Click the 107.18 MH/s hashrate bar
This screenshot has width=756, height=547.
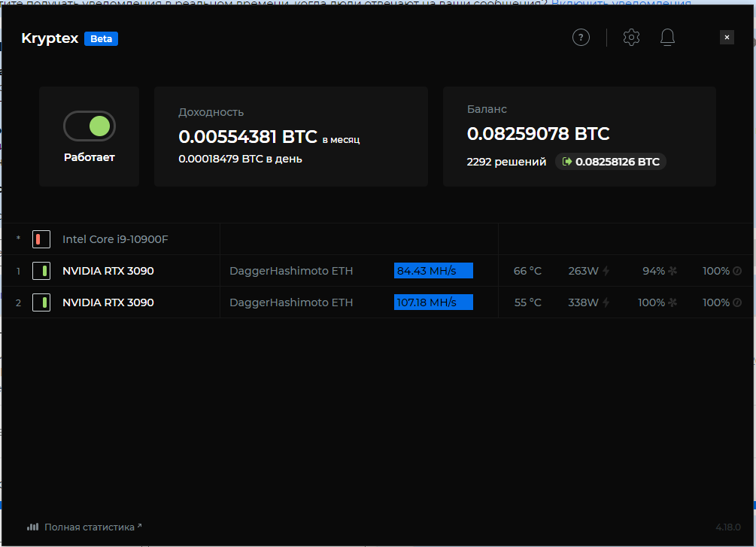coord(433,302)
